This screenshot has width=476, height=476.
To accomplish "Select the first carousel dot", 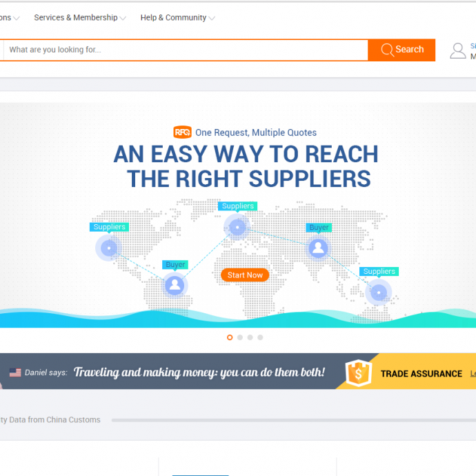I will [x=230, y=337].
